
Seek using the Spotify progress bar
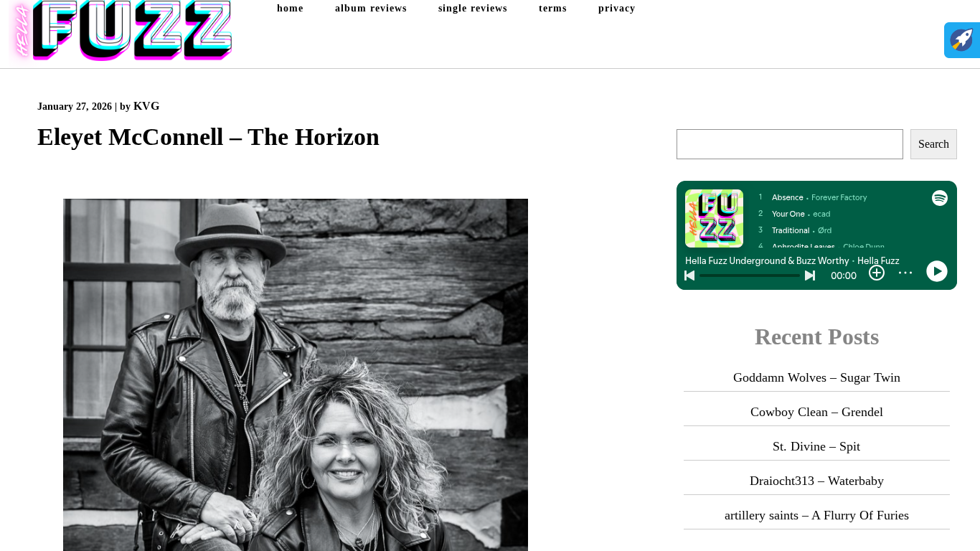click(750, 275)
